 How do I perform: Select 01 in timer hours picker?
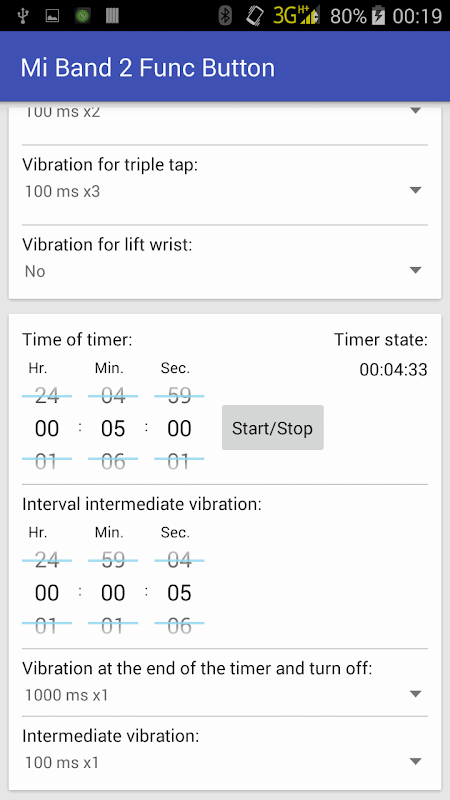(x=46, y=462)
